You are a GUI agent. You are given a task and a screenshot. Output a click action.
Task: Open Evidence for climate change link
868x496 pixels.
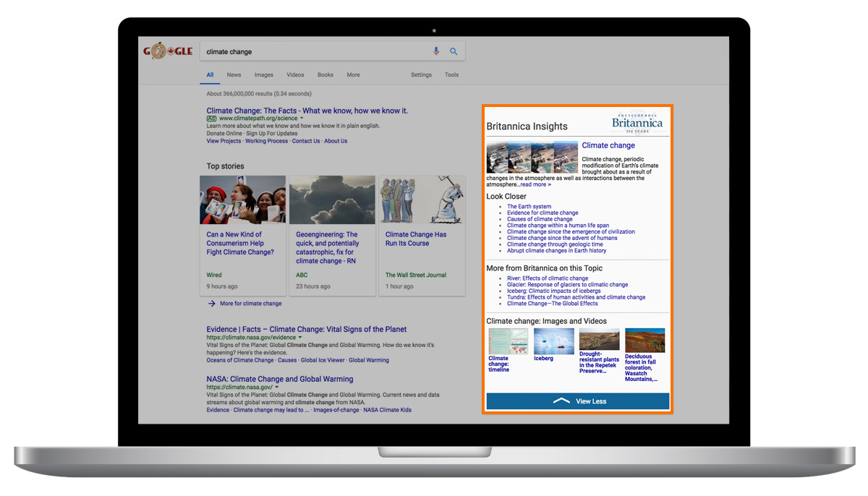(x=542, y=213)
